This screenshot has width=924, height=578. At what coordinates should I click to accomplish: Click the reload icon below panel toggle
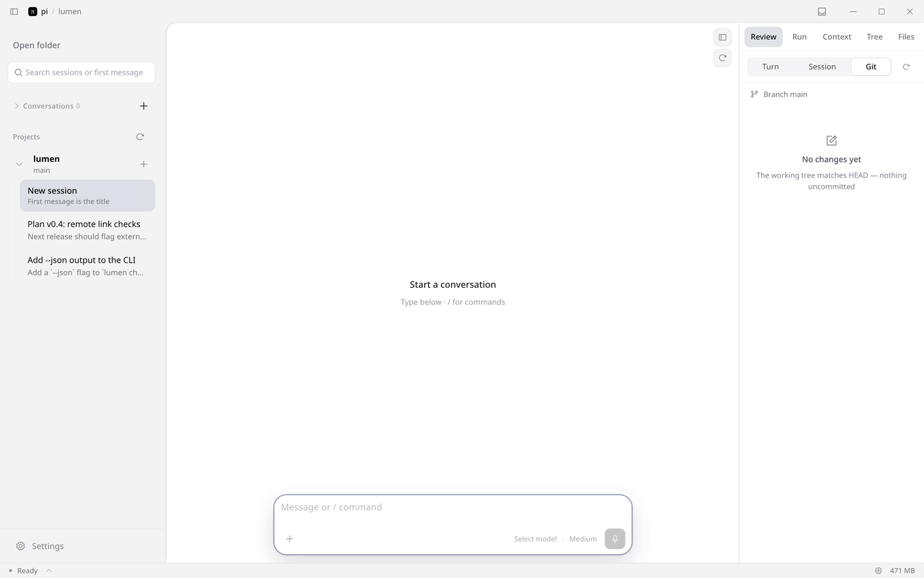[723, 58]
